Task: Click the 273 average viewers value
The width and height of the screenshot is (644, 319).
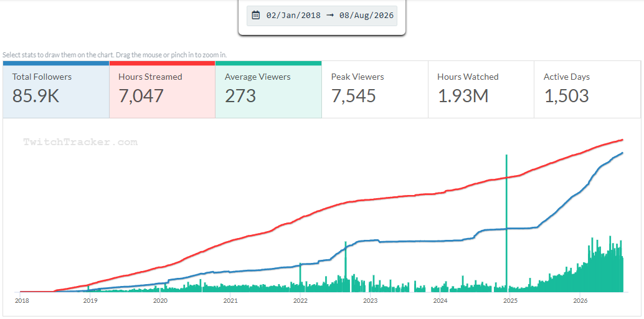Action: pyautogui.click(x=240, y=96)
